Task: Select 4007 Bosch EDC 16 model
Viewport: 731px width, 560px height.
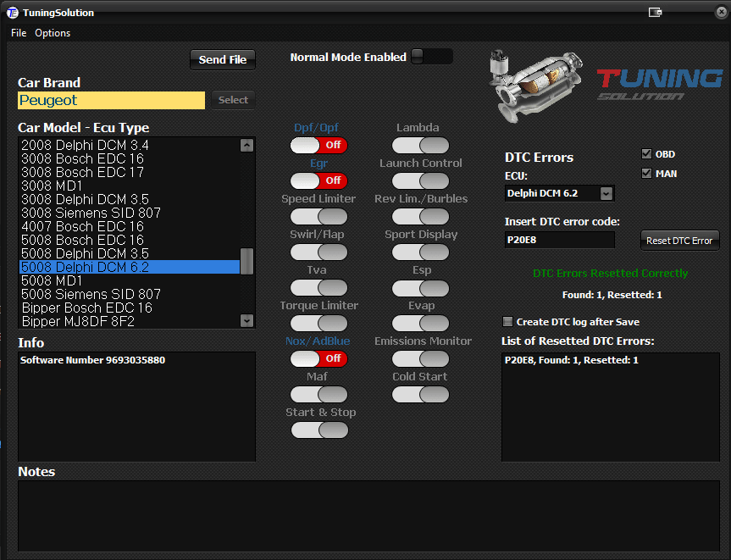Action: point(130,226)
